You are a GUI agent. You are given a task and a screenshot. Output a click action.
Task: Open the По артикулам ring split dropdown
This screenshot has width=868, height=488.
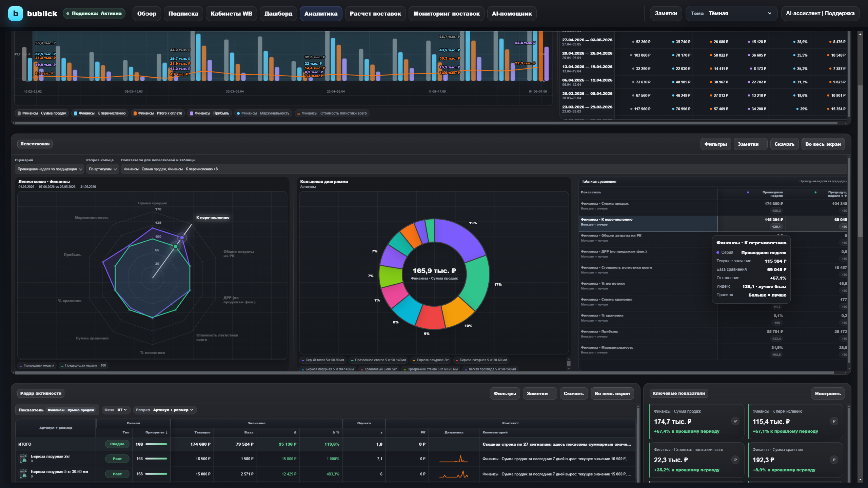click(x=102, y=169)
